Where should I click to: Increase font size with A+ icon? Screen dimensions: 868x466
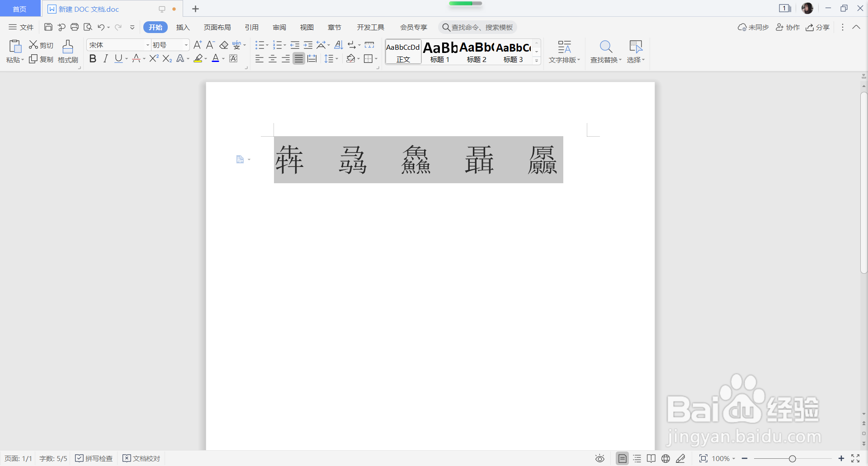198,45
